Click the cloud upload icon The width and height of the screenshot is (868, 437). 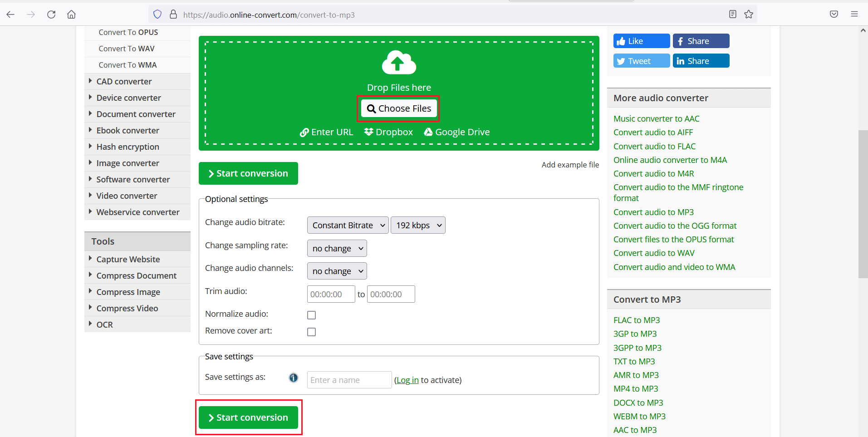(398, 63)
